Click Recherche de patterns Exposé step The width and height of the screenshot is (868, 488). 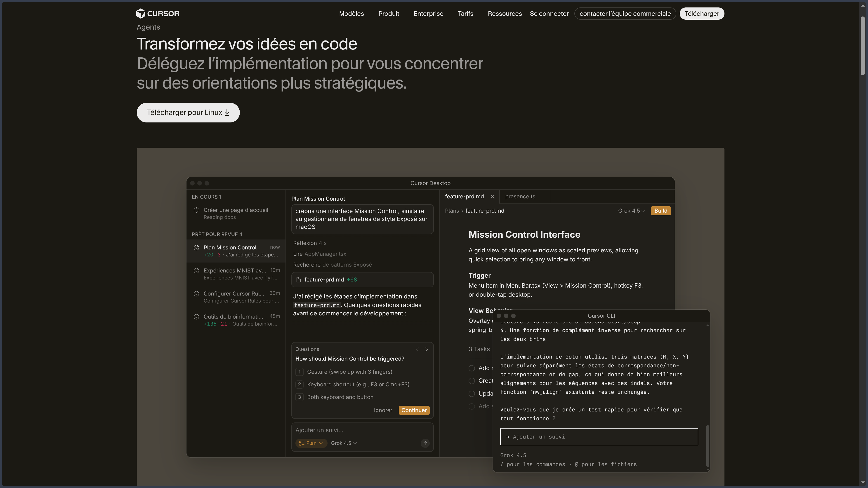pyautogui.click(x=332, y=265)
